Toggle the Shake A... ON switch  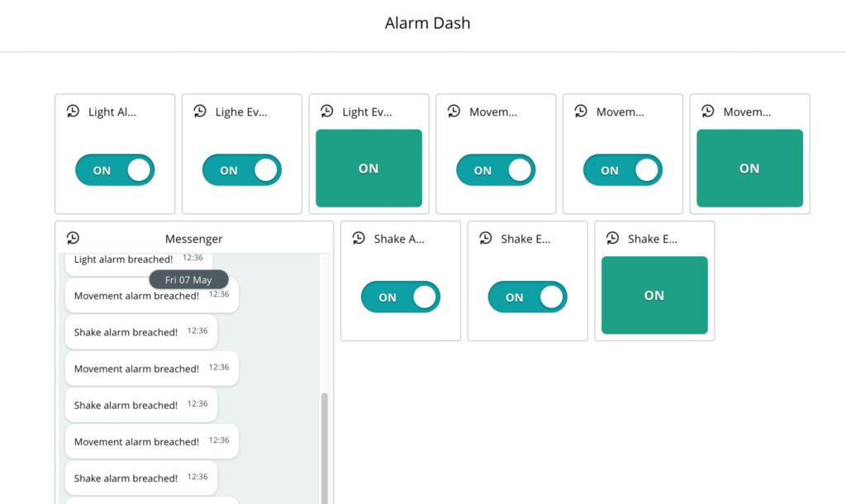[401, 297]
